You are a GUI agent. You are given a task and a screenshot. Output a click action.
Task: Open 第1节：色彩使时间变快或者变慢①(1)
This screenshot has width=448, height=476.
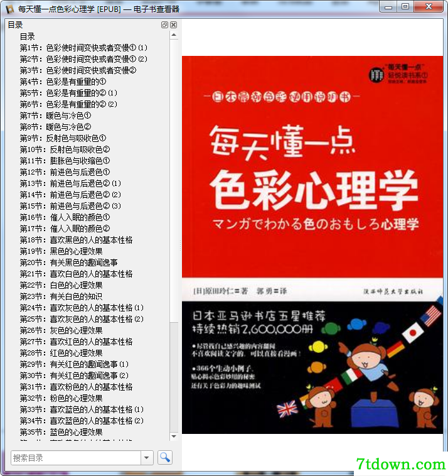click(x=83, y=48)
